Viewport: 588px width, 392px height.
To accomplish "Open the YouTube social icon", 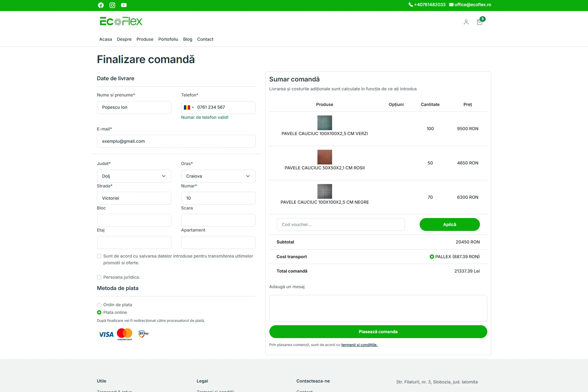I will tap(124, 5).
